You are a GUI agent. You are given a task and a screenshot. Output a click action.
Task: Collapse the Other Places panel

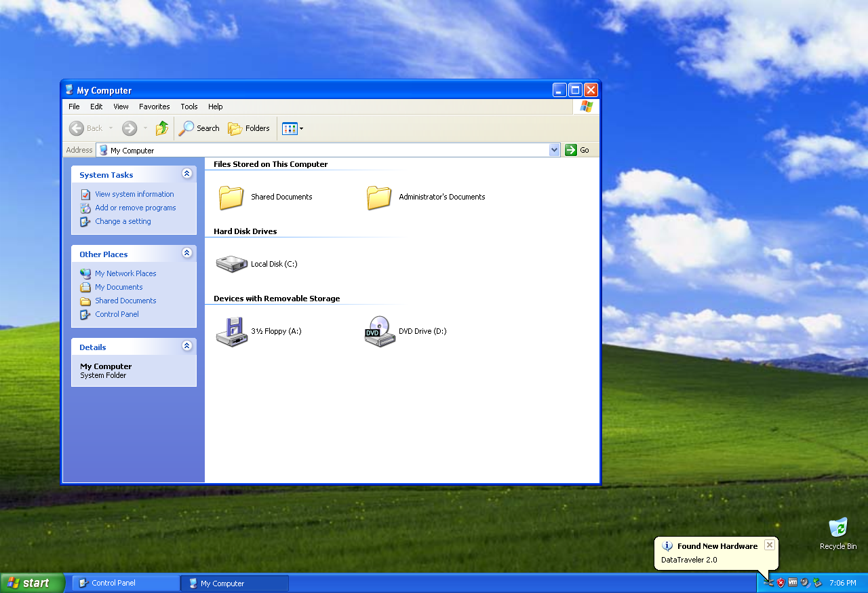coord(187,253)
